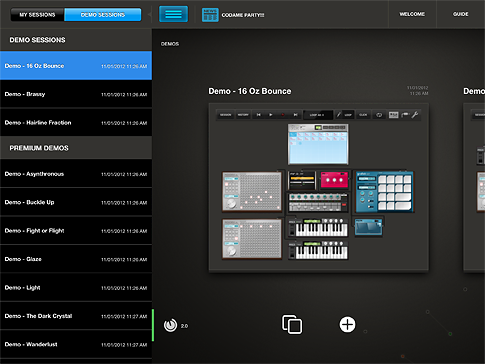485x364 pixels.
Task: Click the green sidebar scrollbar indicator
Action: pyautogui.click(x=153, y=325)
